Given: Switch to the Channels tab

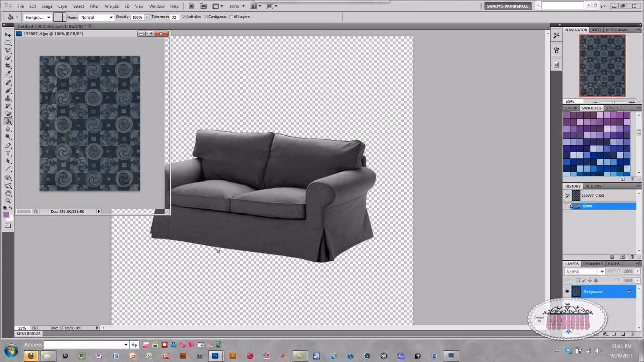Looking at the screenshot, I should tap(593, 263).
